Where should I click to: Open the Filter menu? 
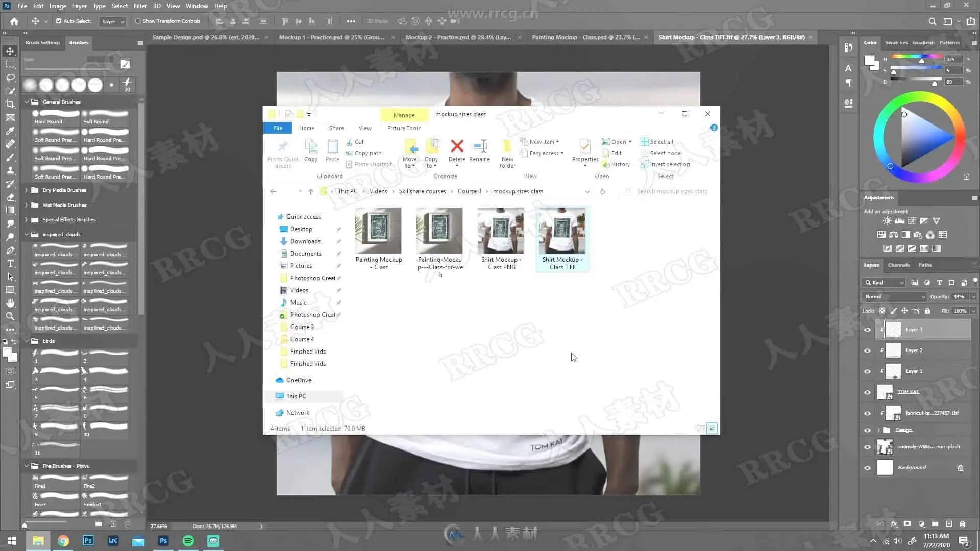click(x=140, y=6)
